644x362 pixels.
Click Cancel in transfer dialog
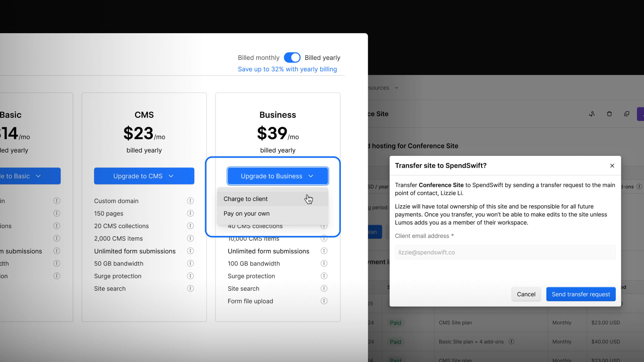pos(526,294)
